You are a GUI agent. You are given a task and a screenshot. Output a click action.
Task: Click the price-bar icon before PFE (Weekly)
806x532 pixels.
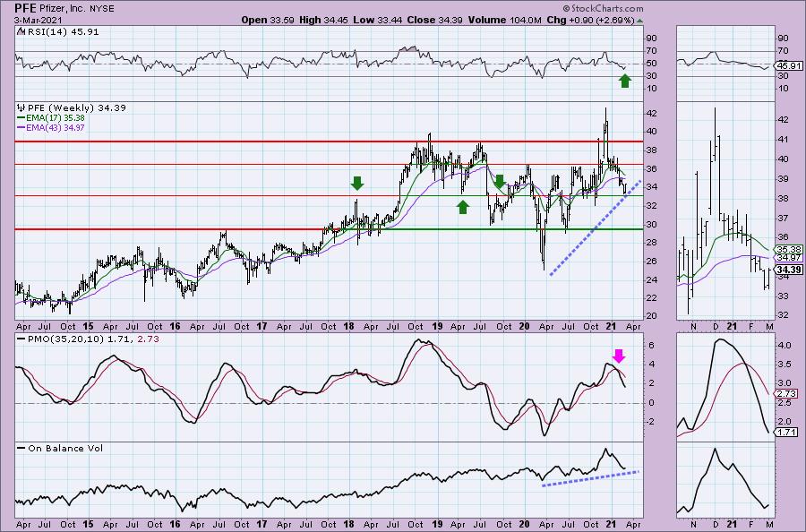pos(21,108)
